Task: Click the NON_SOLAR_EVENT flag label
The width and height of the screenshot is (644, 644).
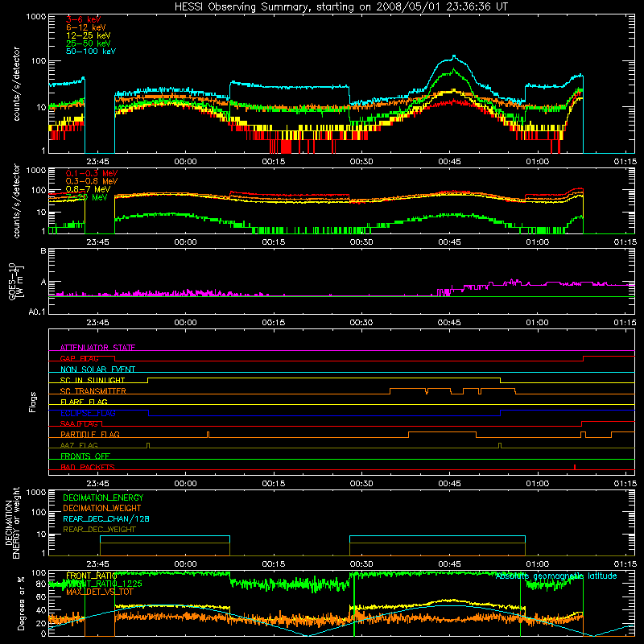Action: [97, 369]
